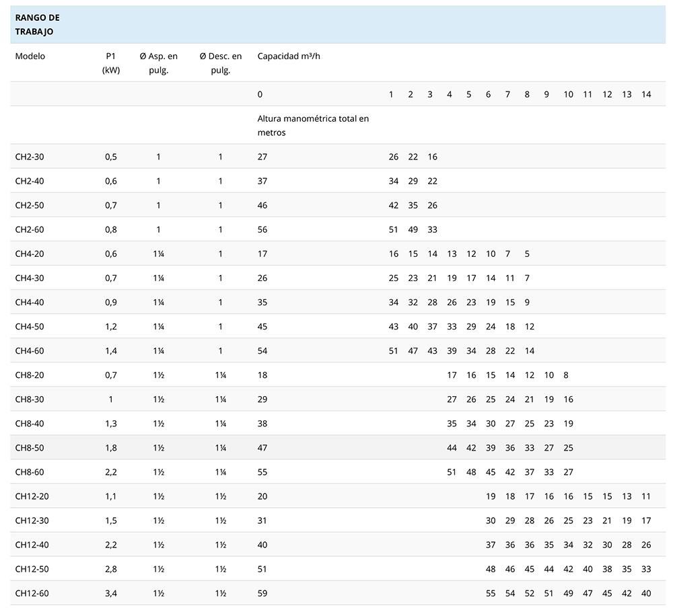The height and width of the screenshot is (616, 673).
Task: Select the CH4-40 model cell
Action: tap(30, 302)
